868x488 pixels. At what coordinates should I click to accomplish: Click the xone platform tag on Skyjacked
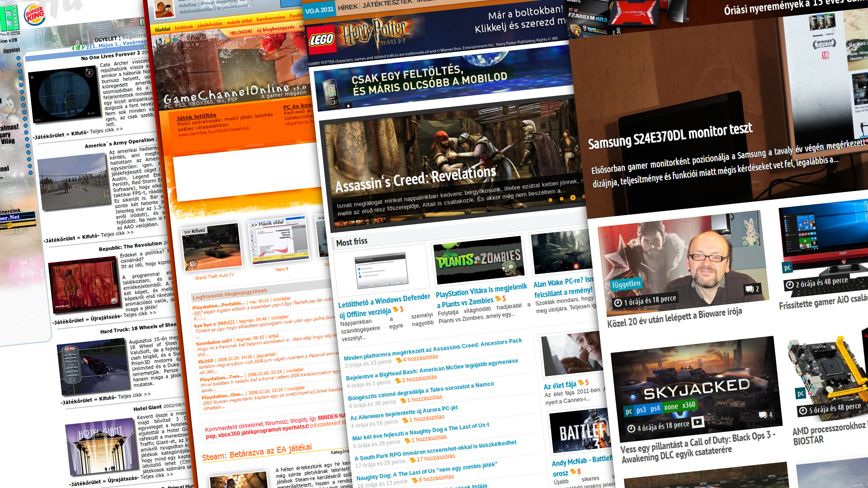pyautogui.click(x=671, y=407)
